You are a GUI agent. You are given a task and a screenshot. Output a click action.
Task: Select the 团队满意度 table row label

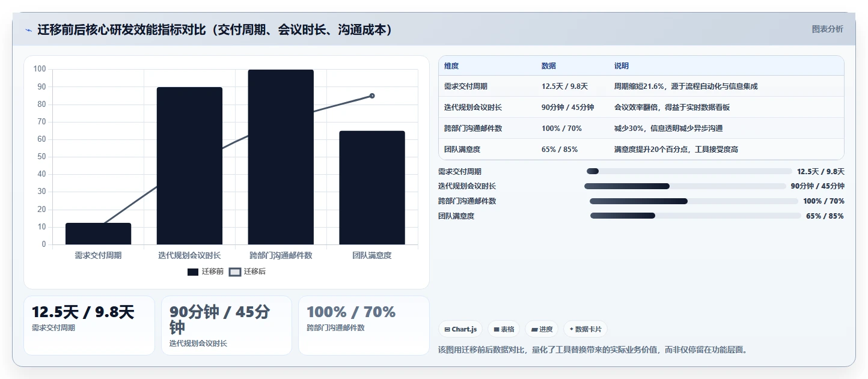462,149
